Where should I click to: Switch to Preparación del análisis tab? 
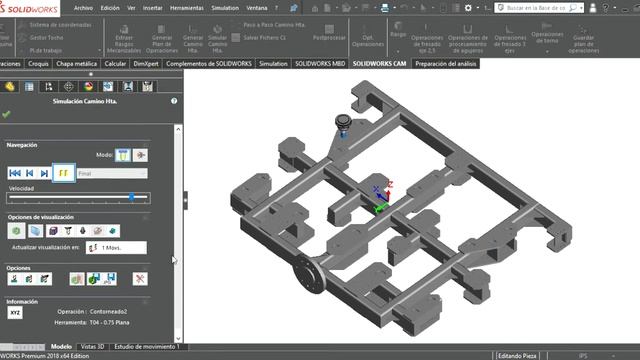point(446,64)
